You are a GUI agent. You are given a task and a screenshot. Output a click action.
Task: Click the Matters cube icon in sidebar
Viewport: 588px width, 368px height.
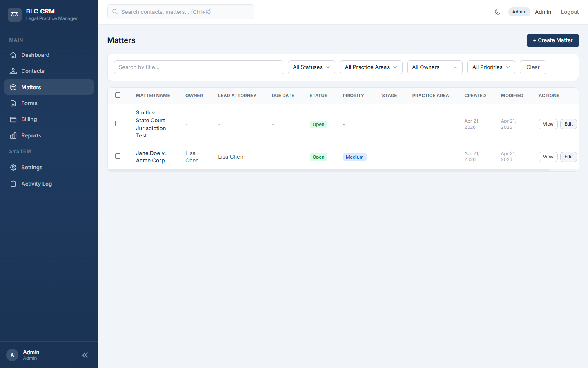13,87
